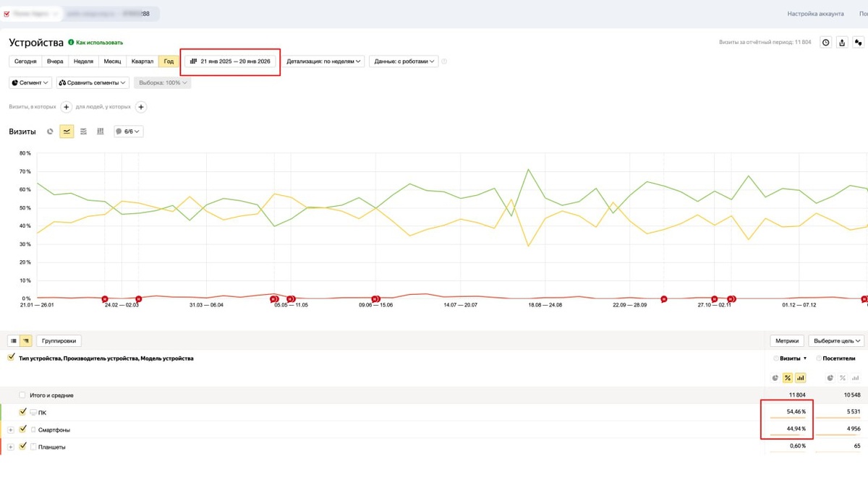Open 'Настройка аккаунта' link
Viewport: 868px width, 477px height.
(x=815, y=14)
